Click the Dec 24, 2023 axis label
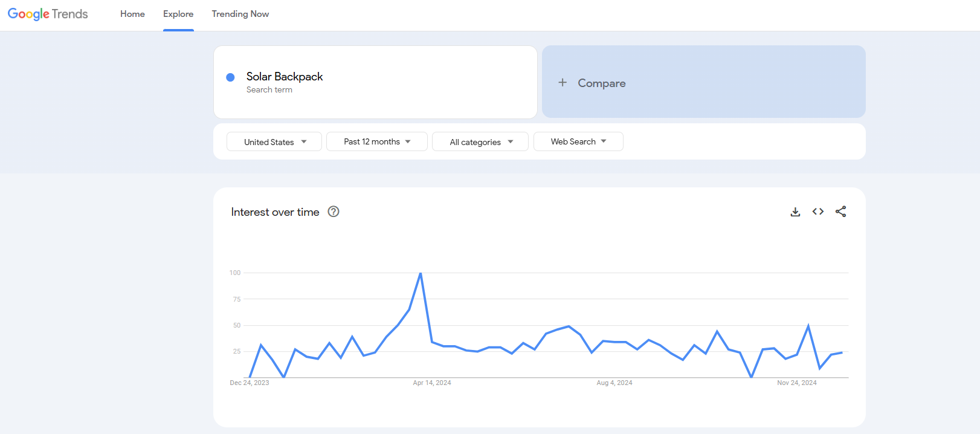 [250, 383]
